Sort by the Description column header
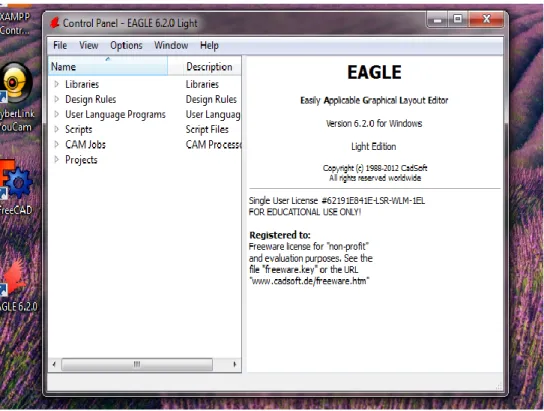Screen dimensions: 544x411 point(209,67)
